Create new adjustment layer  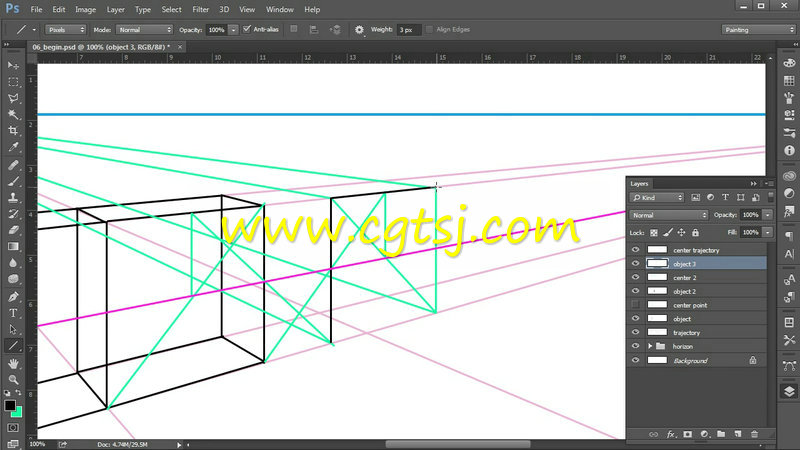pyautogui.click(x=705, y=434)
